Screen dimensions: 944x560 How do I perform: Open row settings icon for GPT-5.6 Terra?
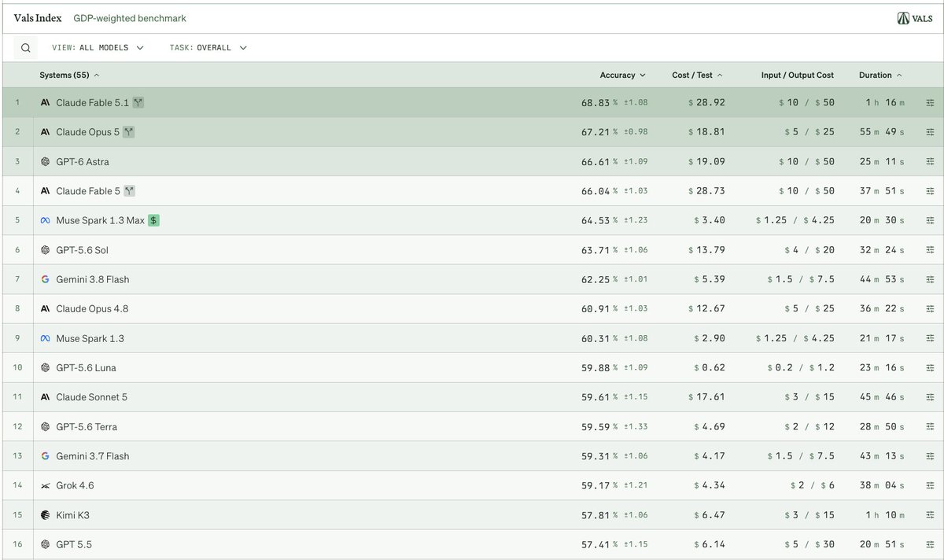click(x=930, y=427)
